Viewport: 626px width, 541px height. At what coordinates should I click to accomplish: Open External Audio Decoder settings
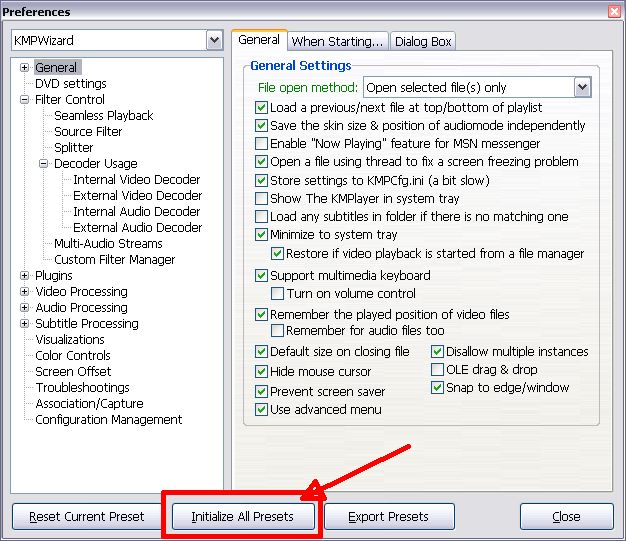(x=138, y=227)
